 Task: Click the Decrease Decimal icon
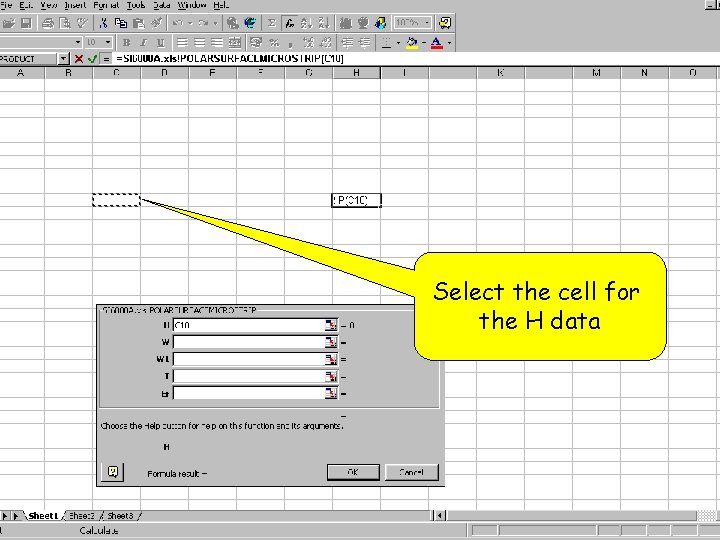326,43
